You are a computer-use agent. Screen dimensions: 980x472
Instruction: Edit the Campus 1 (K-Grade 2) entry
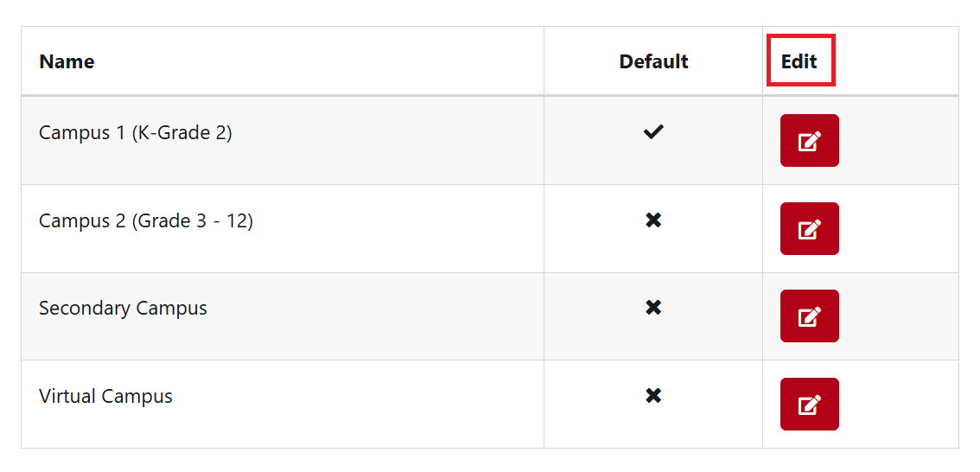click(809, 140)
